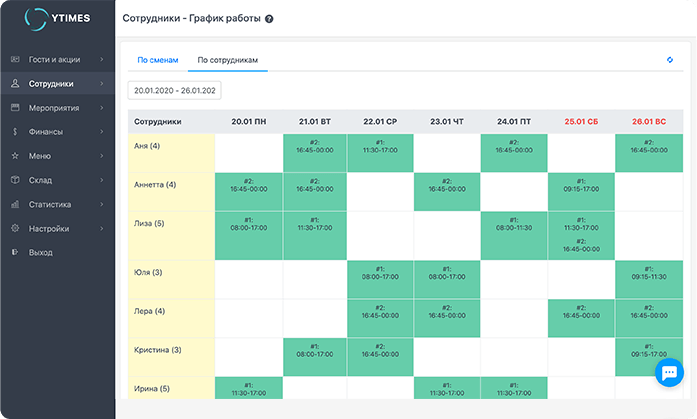This screenshot has width=697, height=419.
Task: Click the Статистика bar chart icon
Action: (x=15, y=204)
